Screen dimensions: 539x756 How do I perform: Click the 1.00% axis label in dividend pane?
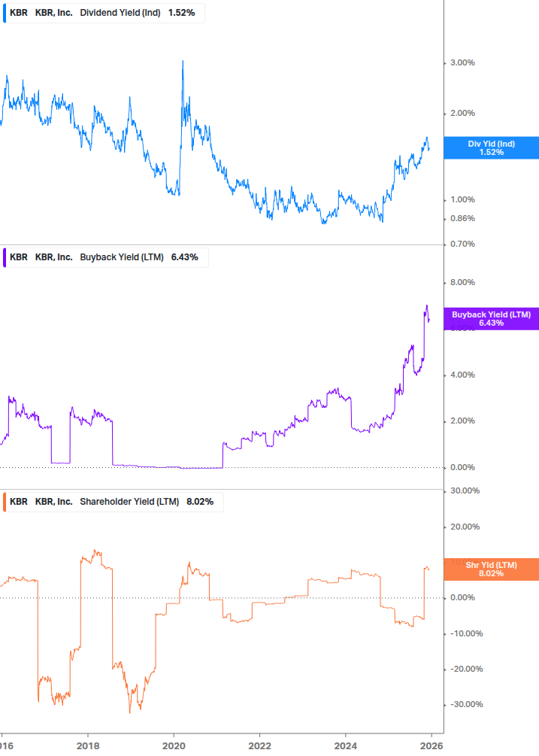coord(462,199)
